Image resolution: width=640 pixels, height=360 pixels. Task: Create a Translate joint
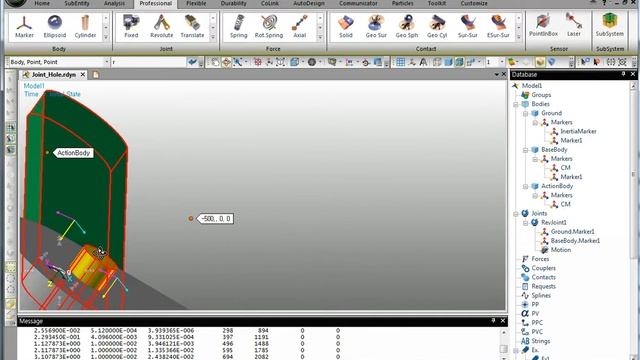192,27
